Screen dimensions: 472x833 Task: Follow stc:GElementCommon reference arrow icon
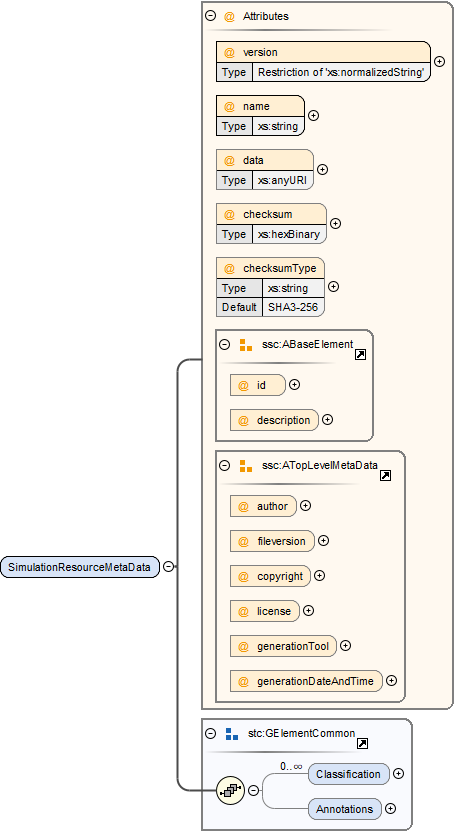(362, 744)
